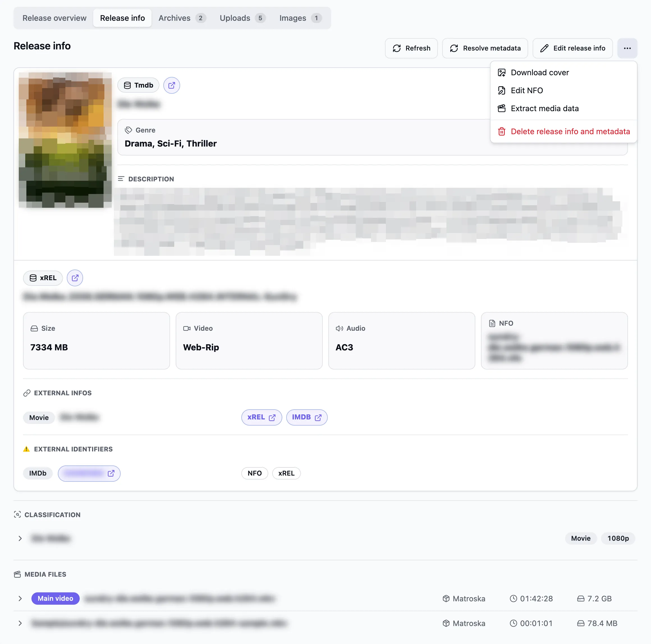The width and height of the screenshot is (651, 644).
Task: Select Extract media data option
Action: [x=563, y=109]
